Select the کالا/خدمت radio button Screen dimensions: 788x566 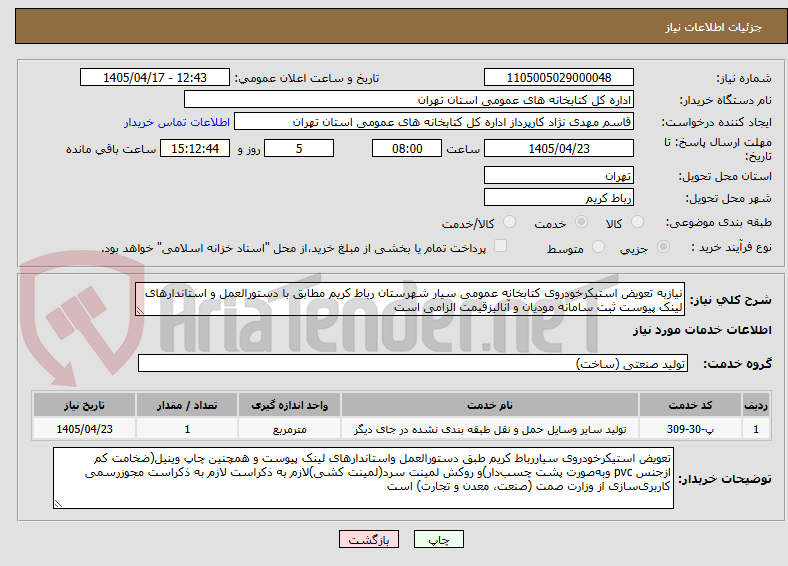click(x=509, y=222)
